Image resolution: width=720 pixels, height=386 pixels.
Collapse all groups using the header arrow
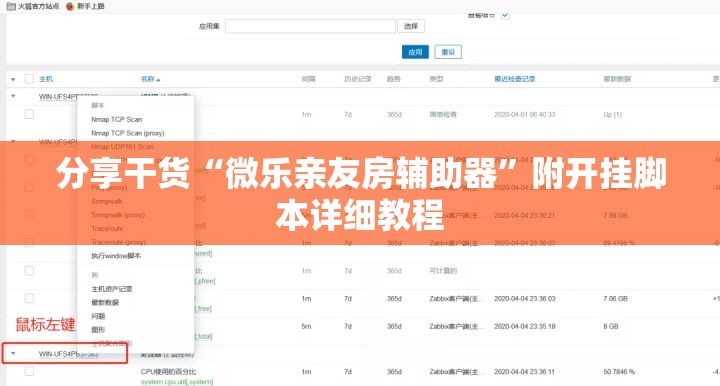(13, 79)
